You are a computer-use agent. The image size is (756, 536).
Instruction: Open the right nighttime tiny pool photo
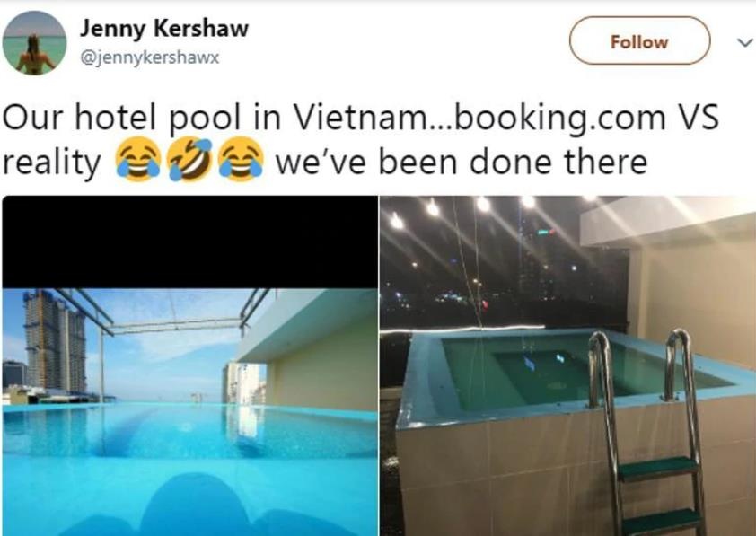click(567, 365)
